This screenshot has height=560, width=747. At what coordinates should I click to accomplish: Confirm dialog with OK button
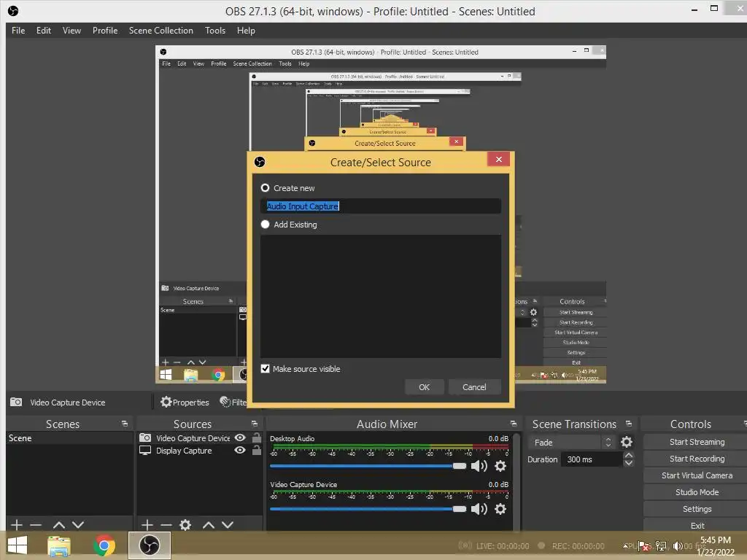(x=424, y=387)
